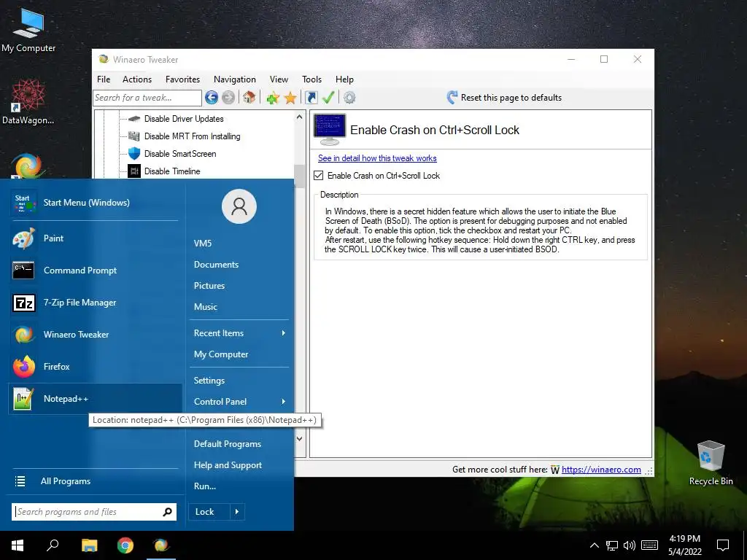Open Pictures from start menu

click(239, 286)
